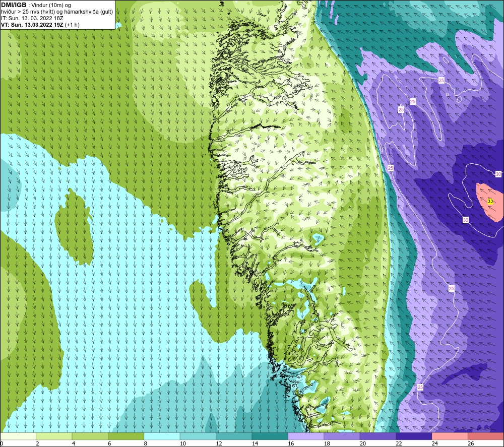This screenshot has height=447, width=504.
Task: Pick the 6–8 olive green legend swatch
Action: click(x=126, y=436)
